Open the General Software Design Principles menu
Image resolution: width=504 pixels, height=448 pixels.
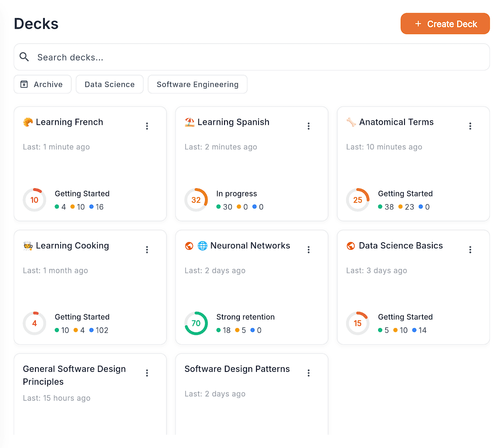[147, 373]
